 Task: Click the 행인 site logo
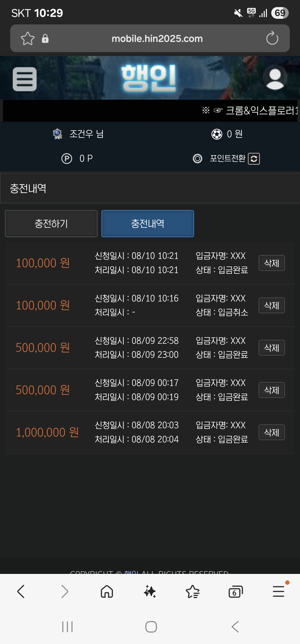coord(149,78)
